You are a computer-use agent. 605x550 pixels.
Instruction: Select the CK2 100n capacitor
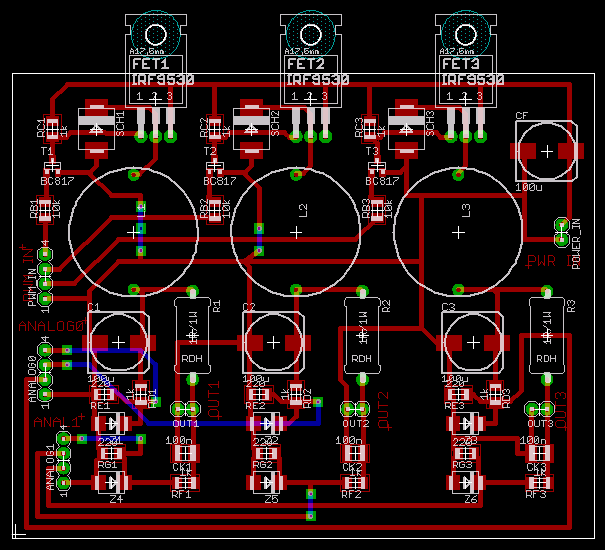pos(355,453)
